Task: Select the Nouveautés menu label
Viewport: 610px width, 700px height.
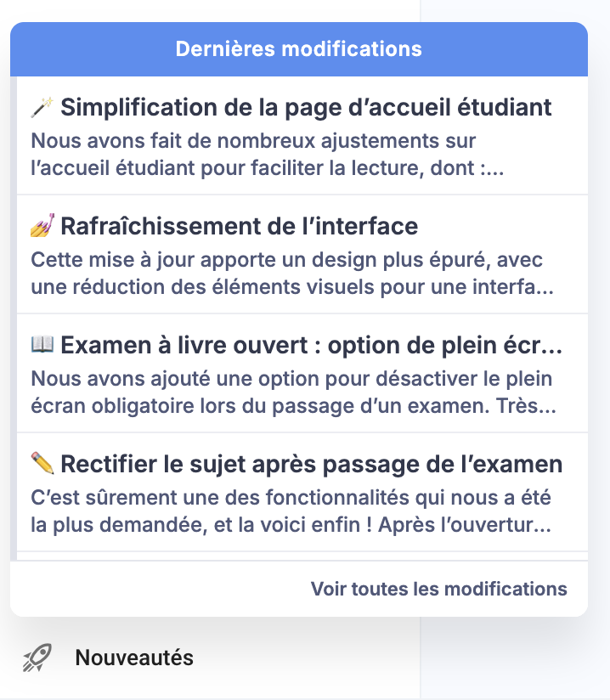Action: click(134, 657)
